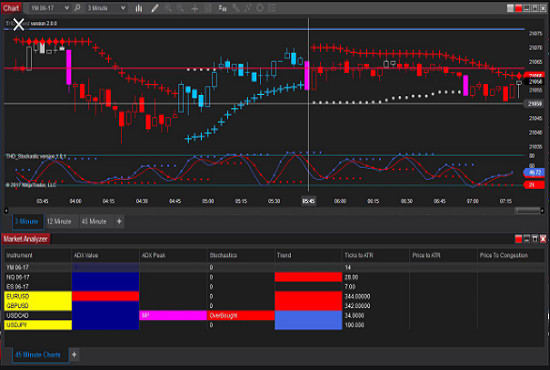Click the red NQ 06-17 Trend cell
550x370 pixels.
tap(308, 277)
